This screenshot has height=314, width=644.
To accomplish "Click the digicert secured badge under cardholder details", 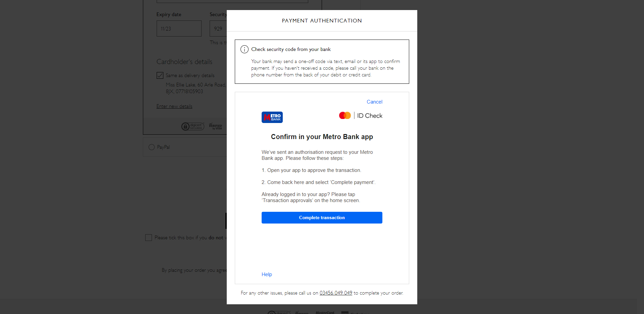I will coord(193,126).
